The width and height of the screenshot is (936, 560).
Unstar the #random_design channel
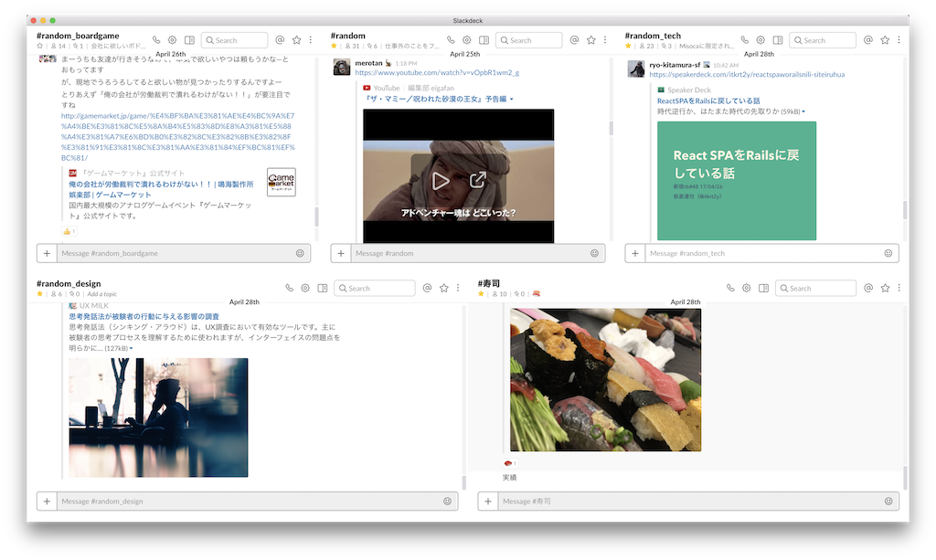(40, 294)
